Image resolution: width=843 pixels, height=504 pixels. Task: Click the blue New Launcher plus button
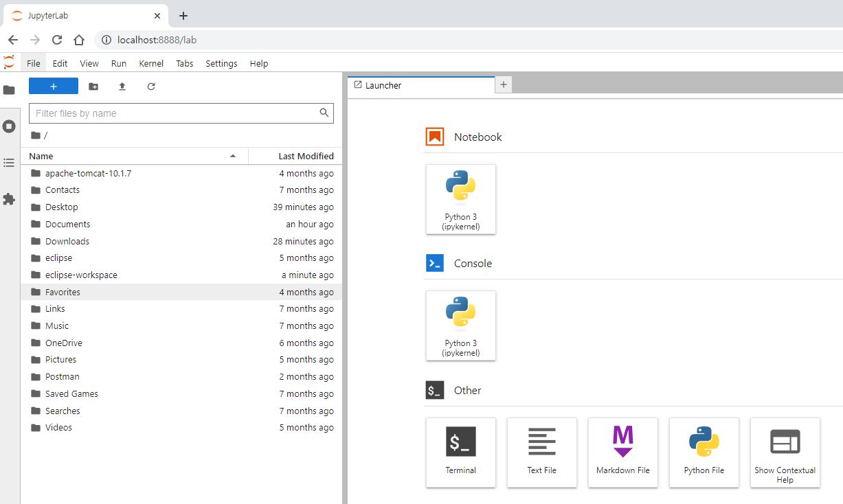coord(54,86)
